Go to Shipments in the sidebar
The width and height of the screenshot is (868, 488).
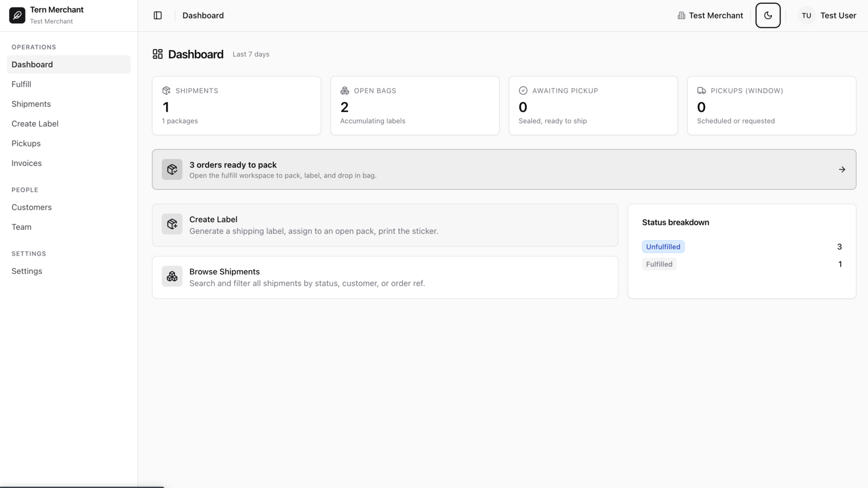[x=69, y=104]
